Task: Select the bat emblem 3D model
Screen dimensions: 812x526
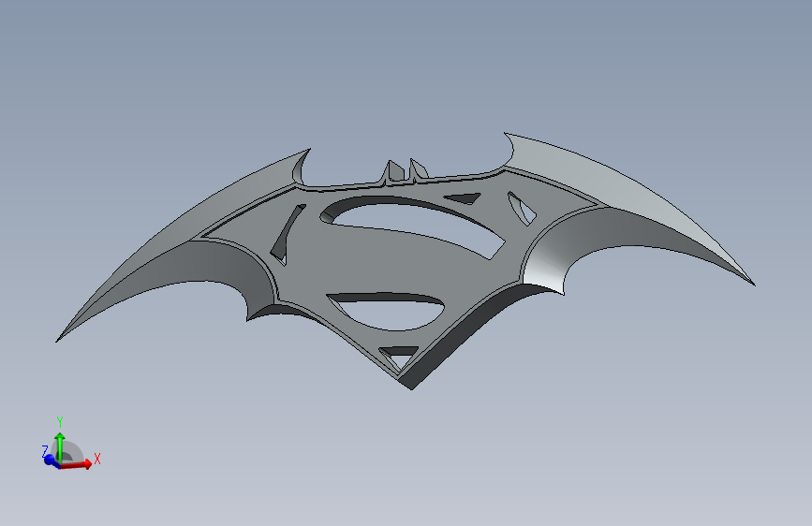Action: coord(405,261)
